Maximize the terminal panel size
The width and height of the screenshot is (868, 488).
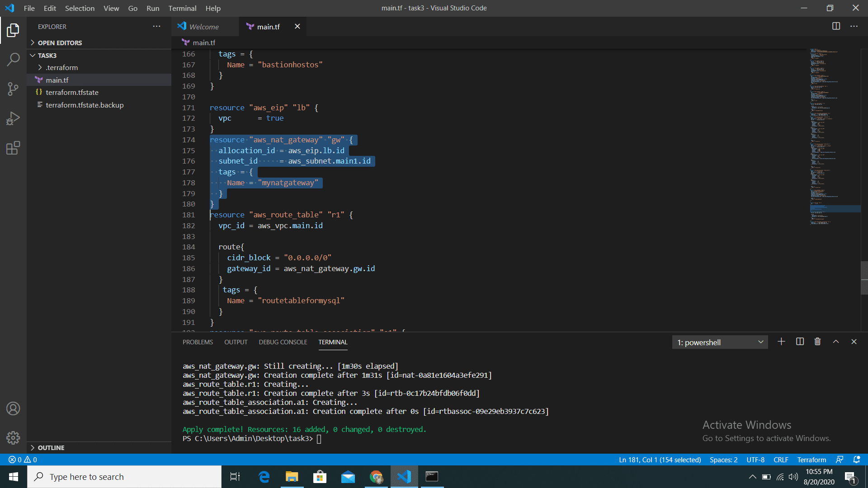[836, 342]
